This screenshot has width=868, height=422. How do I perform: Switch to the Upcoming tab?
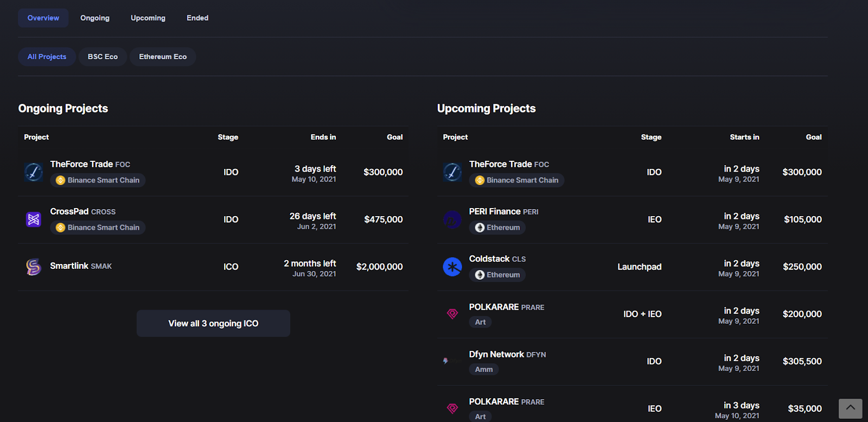[148, 18]
